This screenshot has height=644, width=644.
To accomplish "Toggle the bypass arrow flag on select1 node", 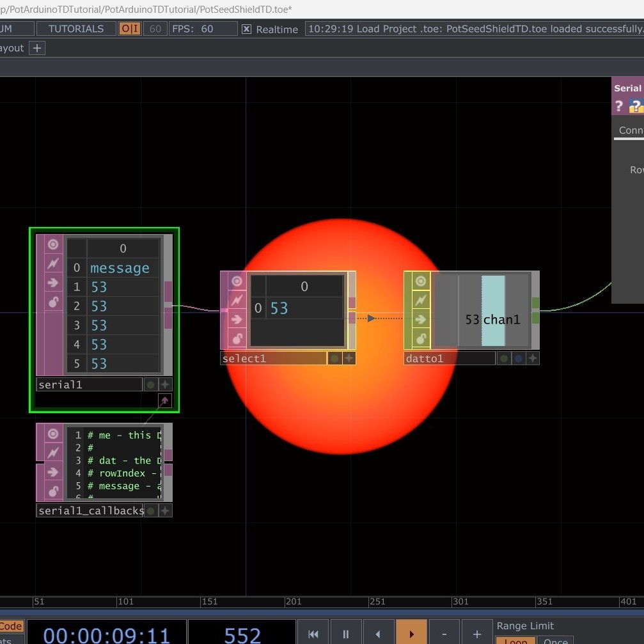I will coord(236,318).
